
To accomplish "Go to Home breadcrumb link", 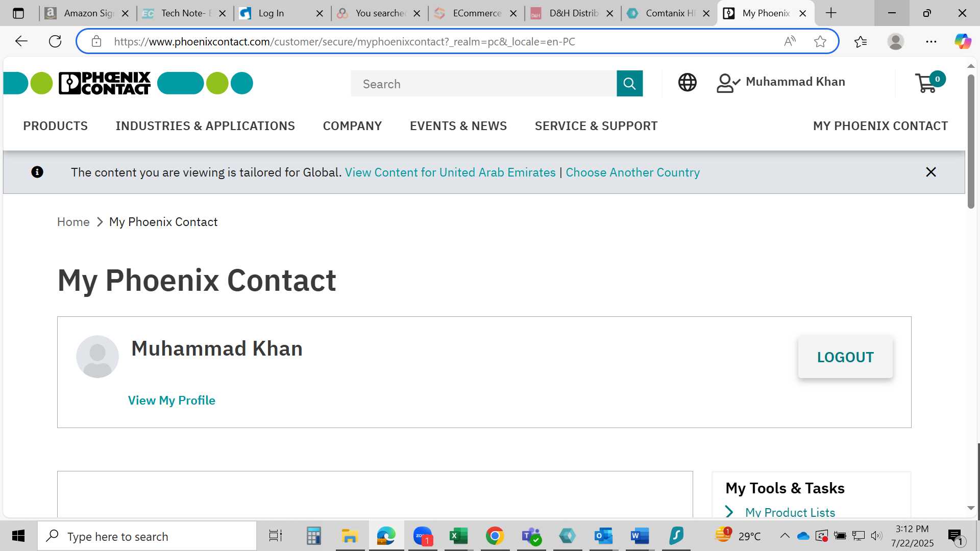I will (x=73, y=222).
